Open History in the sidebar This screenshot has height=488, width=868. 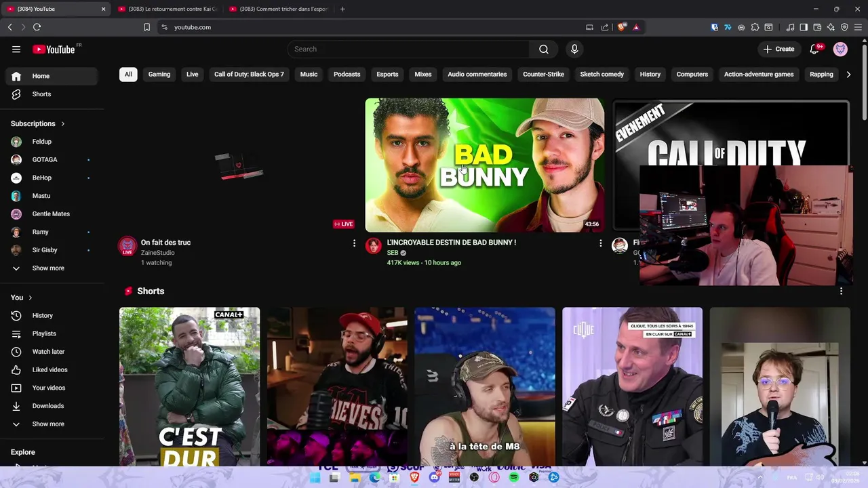coord(52,316)
